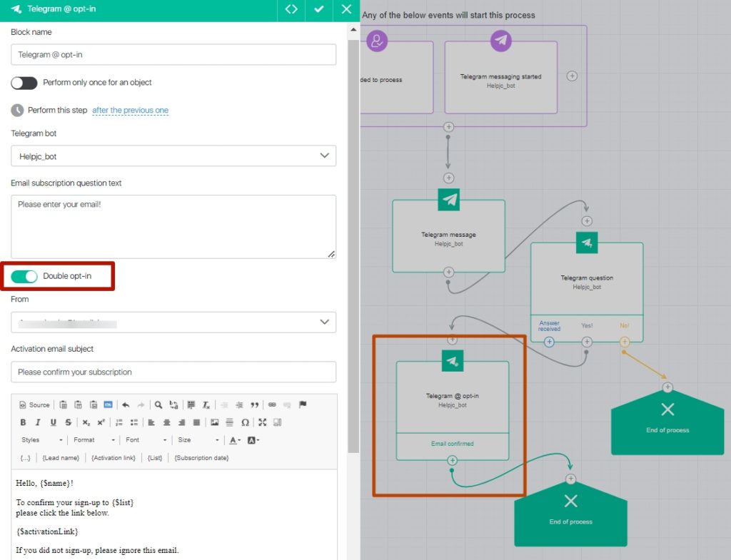
Task: Insert a numbered list
Action: click(119, 422)
